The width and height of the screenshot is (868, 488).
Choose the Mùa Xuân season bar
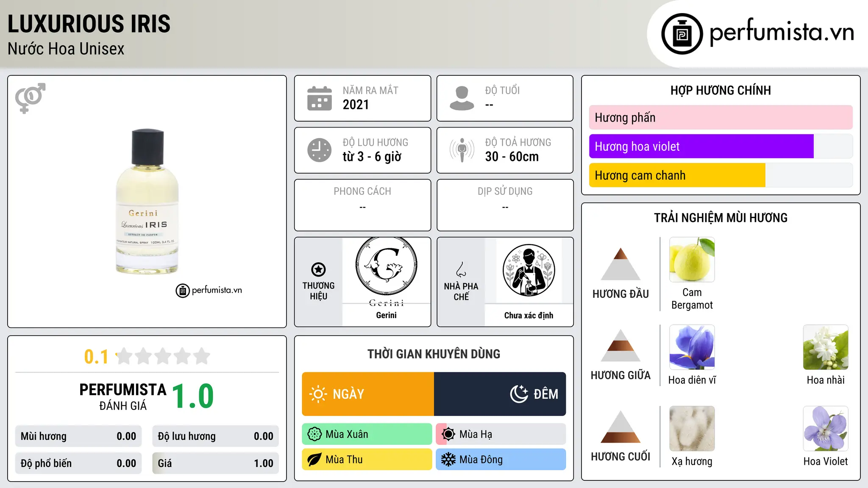[367, 434]
